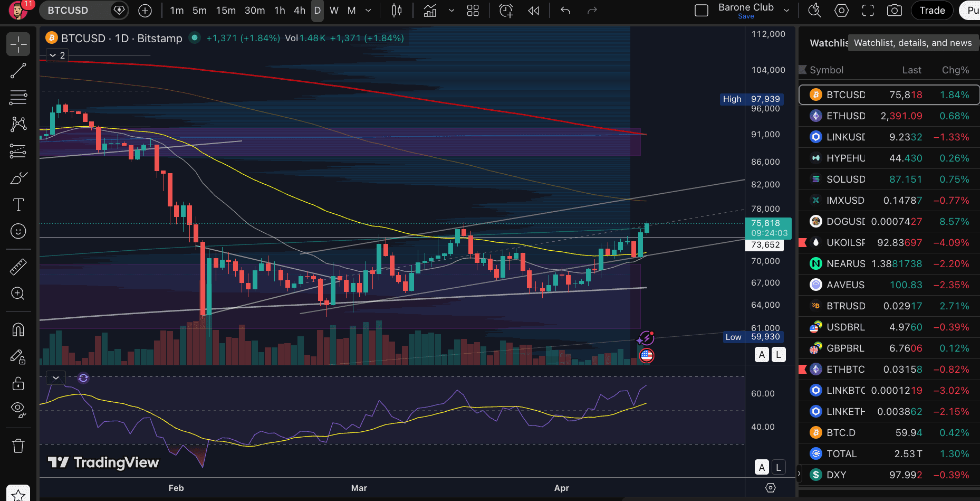
Task: Switch to the 1h timeframe
Action: point(280,11)
